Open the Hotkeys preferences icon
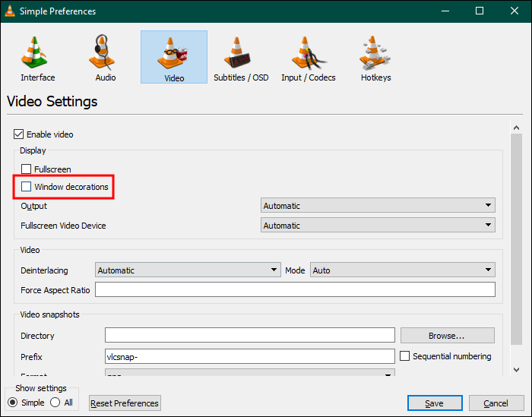Viewport: 532px width, 417px height. click(375, 56)
